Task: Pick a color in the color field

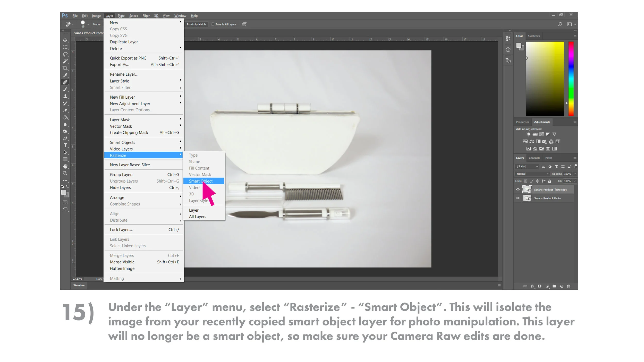Action: [545, 79]
